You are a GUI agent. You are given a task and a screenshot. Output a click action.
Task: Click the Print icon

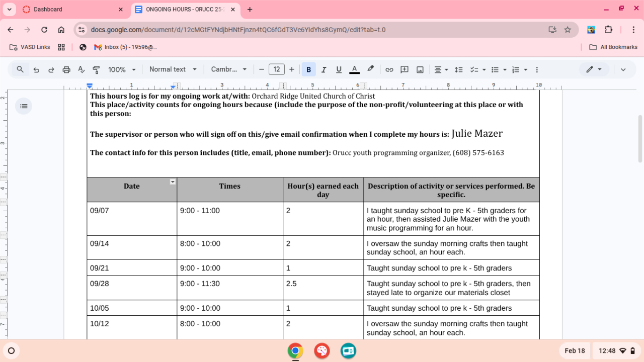pos(66,70)
